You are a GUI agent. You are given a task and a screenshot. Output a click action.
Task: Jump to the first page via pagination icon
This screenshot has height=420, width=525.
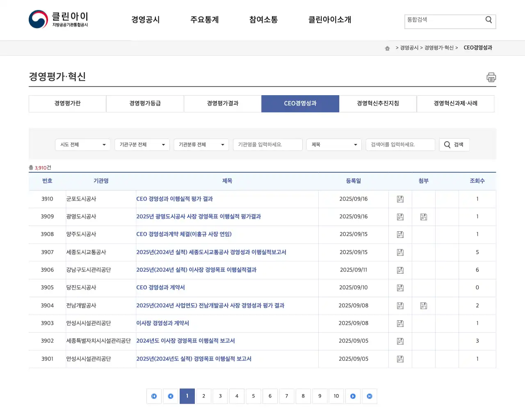tap(154, 396)
